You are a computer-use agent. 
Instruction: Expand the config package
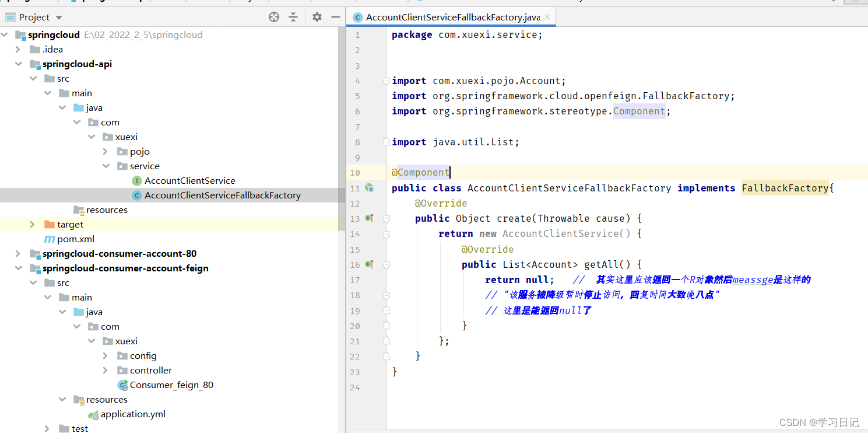coord(106,356)
